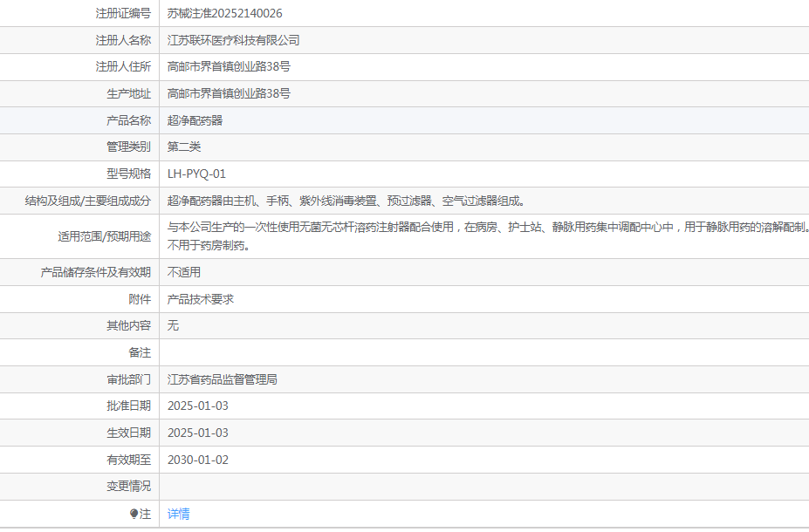Open the 详情 link in the 注 row
This screenshot has height=532, width=809.
pyautogui.click(x=179, y=514)
